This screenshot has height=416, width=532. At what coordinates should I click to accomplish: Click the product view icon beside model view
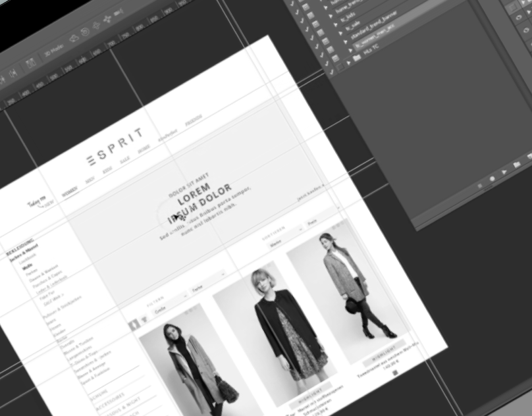click(144, 319)
